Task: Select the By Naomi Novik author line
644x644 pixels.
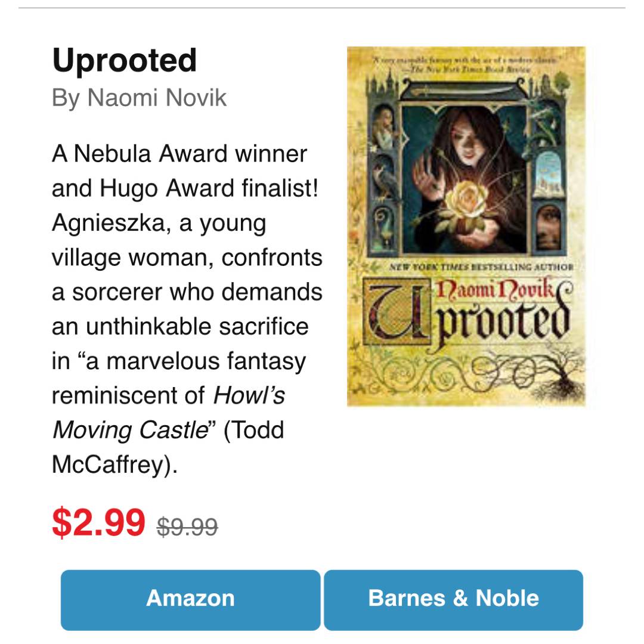Action: (x=140, y=98)
